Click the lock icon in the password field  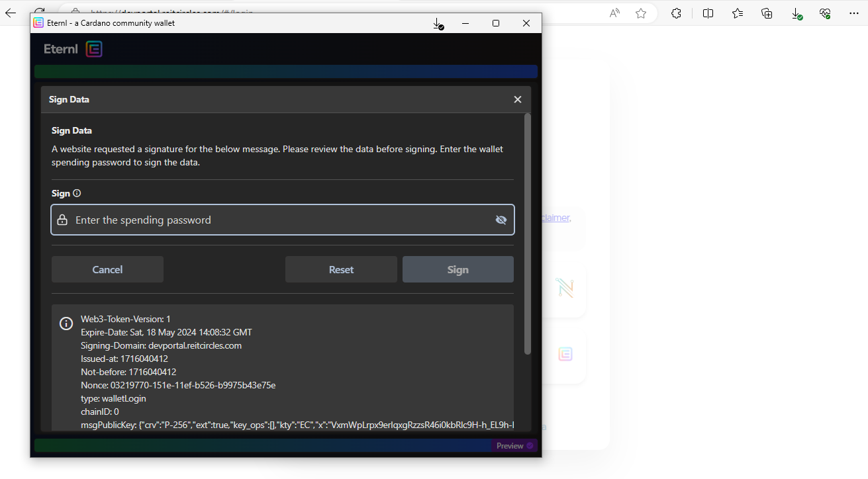tap(62, 220)
